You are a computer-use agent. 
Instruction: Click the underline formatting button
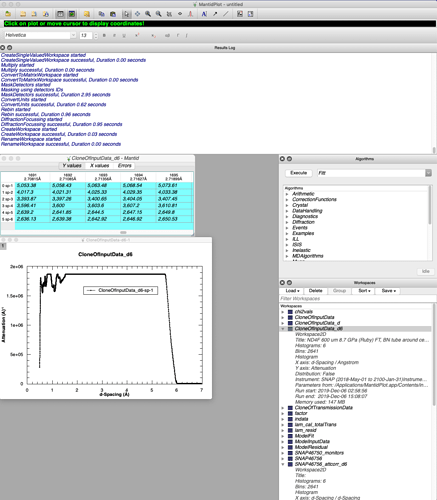(x=124, y=35)
